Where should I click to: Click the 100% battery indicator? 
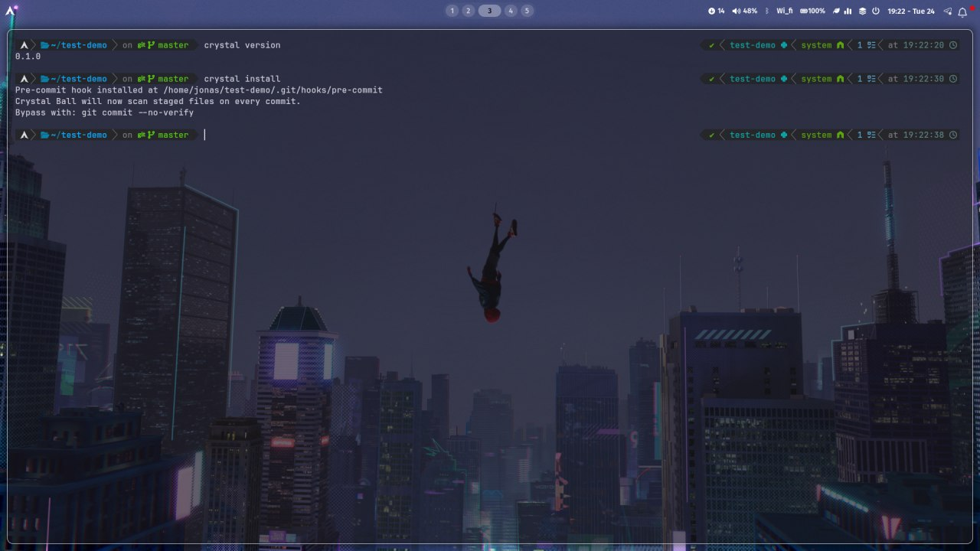[812, 11]
